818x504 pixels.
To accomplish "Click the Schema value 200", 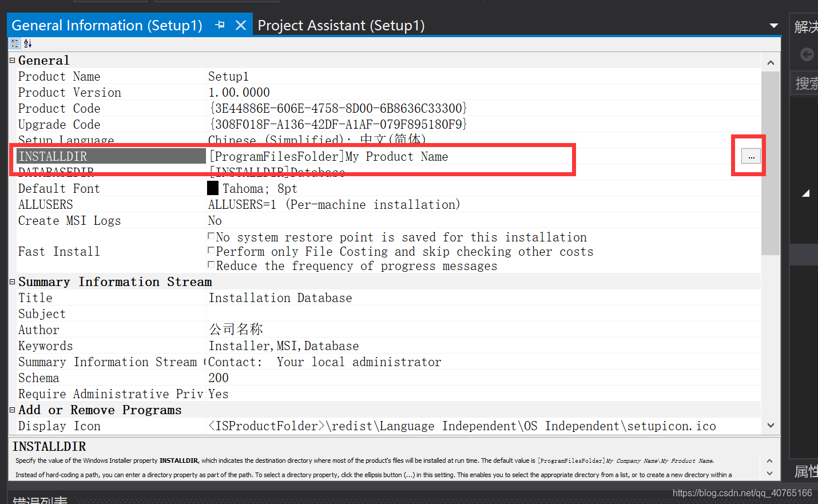I will pyautogui.click(x=219, y=378).
